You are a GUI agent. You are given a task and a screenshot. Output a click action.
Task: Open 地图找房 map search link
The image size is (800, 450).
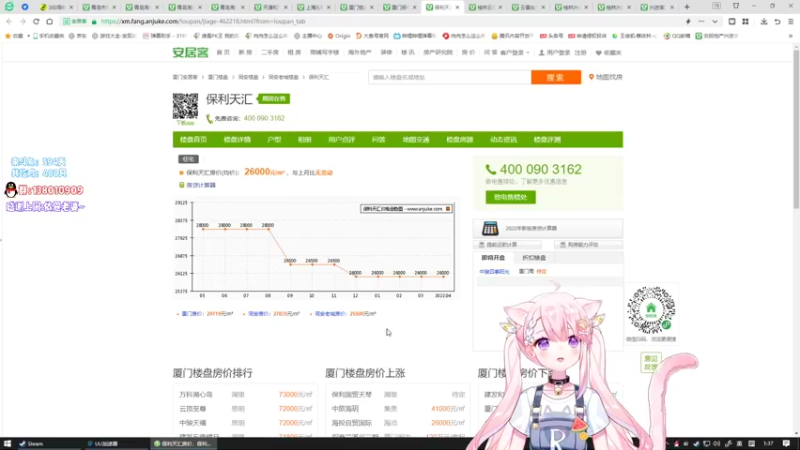(x=606, y=77)
